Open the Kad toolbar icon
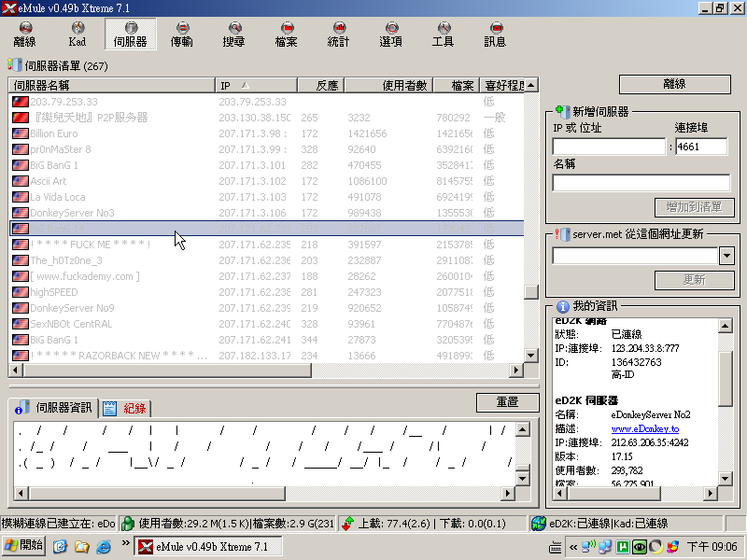747x560 pixels. 78,35
